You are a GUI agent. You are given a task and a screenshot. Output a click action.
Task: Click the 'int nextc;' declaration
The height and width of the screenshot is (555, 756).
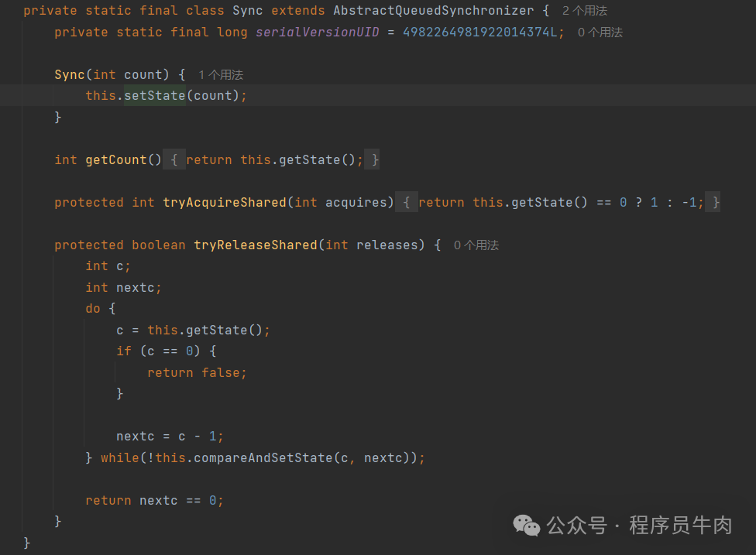(123, 288)
